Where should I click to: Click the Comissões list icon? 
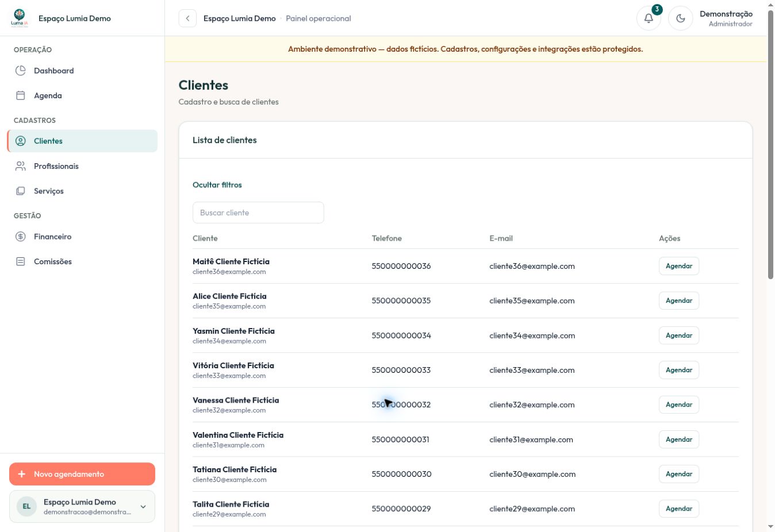tap(21, 261)
